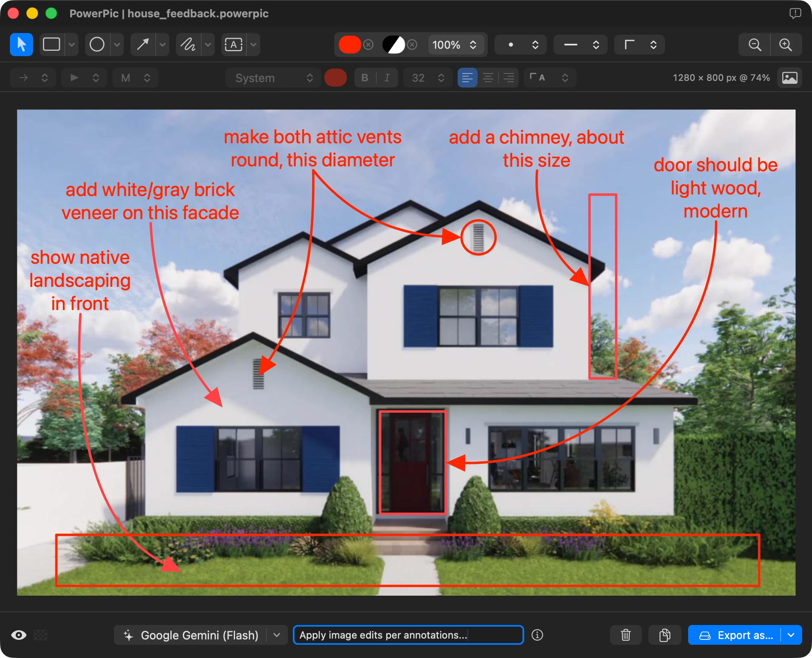The image size is (812, 658).
Task: Toggle annotation visibility eye icon
Action: point(19,635)
